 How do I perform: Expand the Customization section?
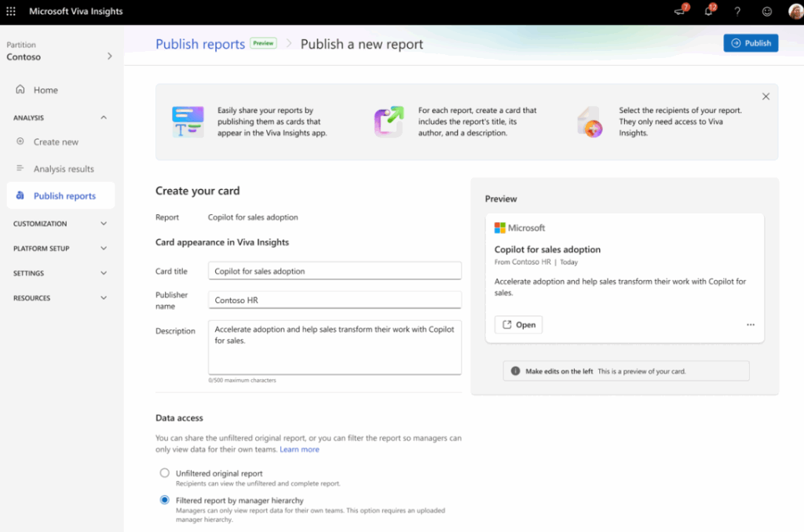pos(104,224)
